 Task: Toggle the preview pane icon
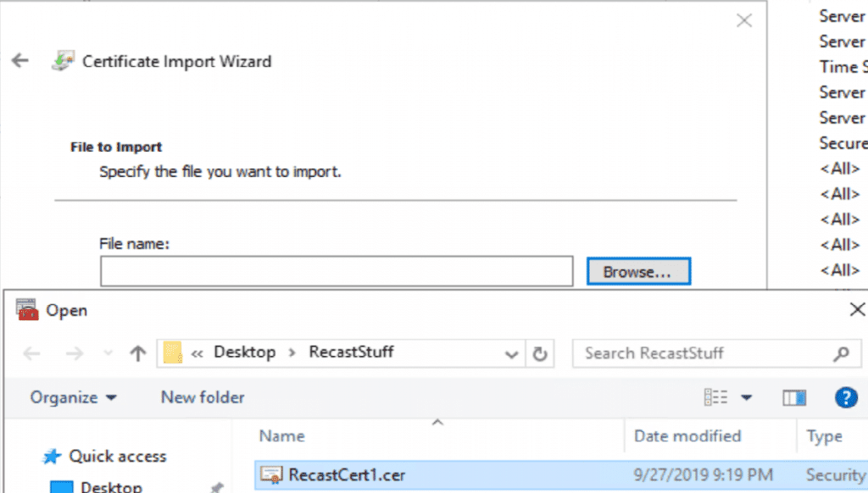tap(794, 397)
